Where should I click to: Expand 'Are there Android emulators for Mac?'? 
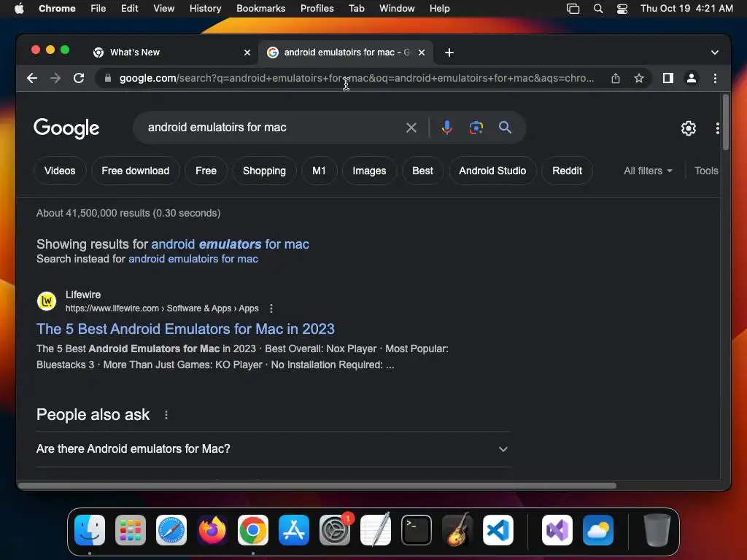[274, 449]
